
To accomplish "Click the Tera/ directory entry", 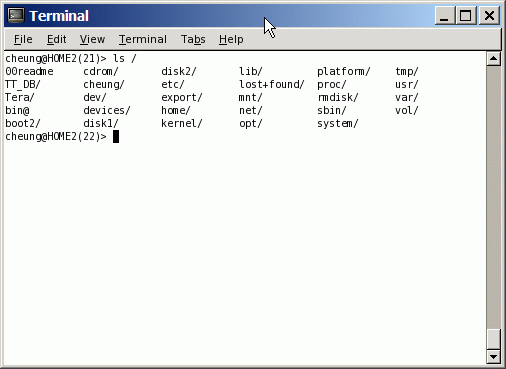I will point(20,97).
